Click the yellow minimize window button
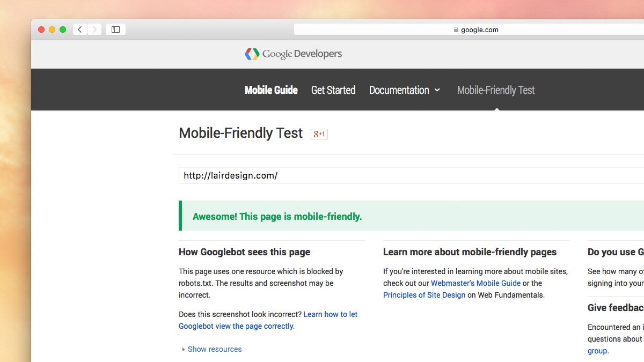The height and width of the screenshot is (362, 644). point(52,29)
